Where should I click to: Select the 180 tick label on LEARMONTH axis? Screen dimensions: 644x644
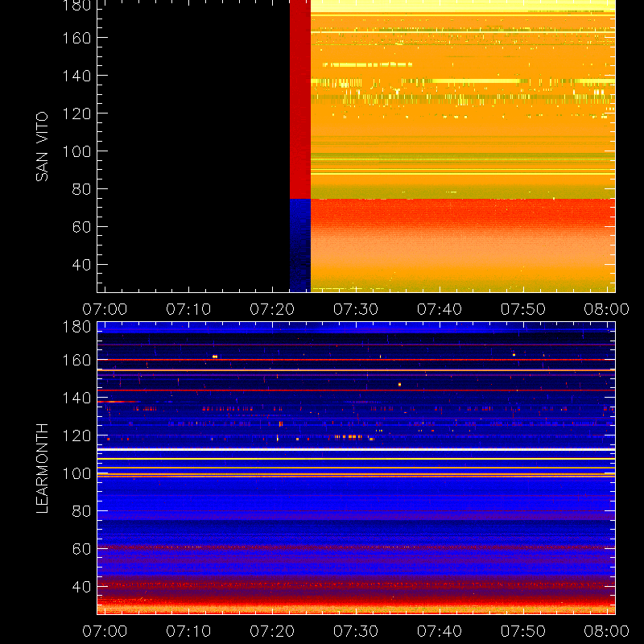pyautogui.click(x=76, y=327)
